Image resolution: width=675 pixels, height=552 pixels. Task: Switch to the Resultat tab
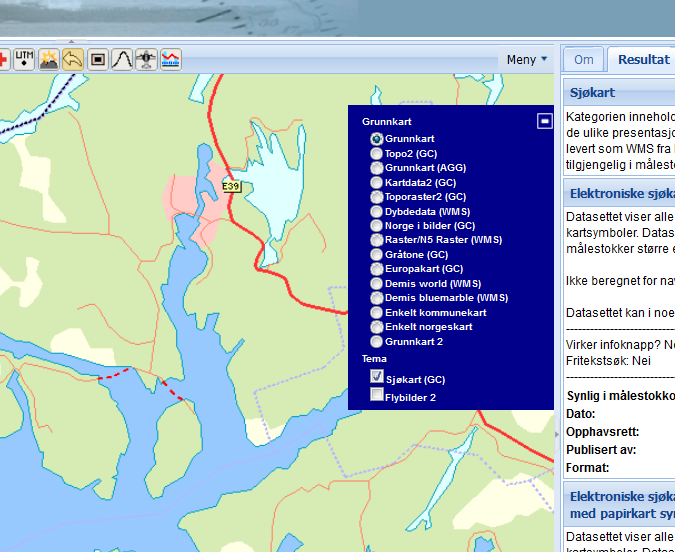642,59
